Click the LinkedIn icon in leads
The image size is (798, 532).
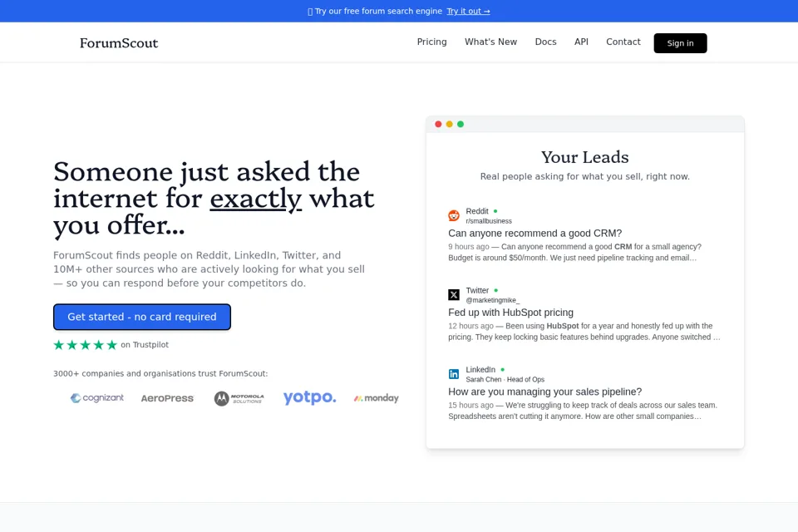[x=454, y=374]
